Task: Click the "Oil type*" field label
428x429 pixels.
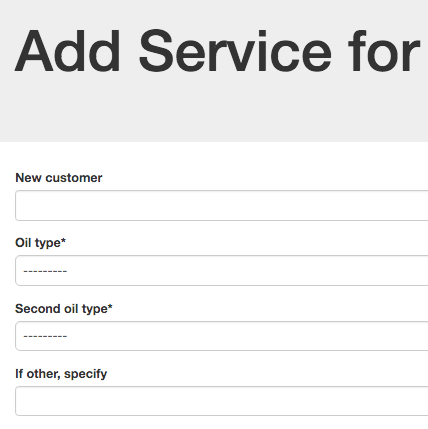Action: pos(40,243)
